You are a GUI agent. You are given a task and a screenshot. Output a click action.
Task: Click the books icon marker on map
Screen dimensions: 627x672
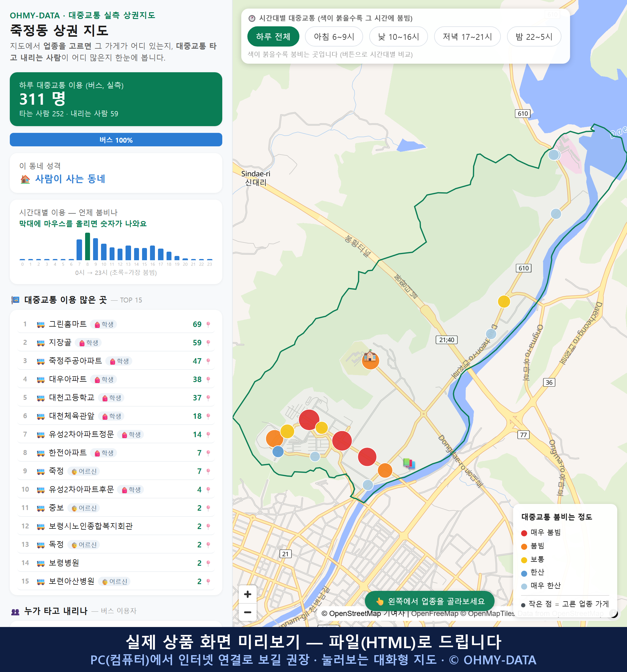click(409, 463)
